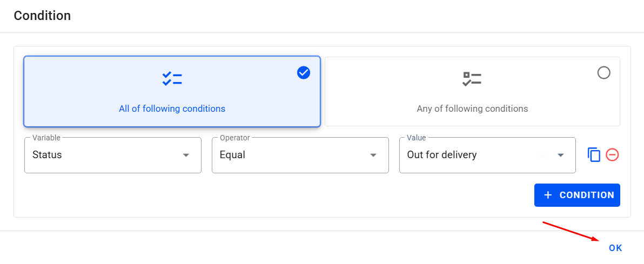Choose the 'All of following conditions' label
This screenshot has height=264, width=644.
tap(172, 109)
